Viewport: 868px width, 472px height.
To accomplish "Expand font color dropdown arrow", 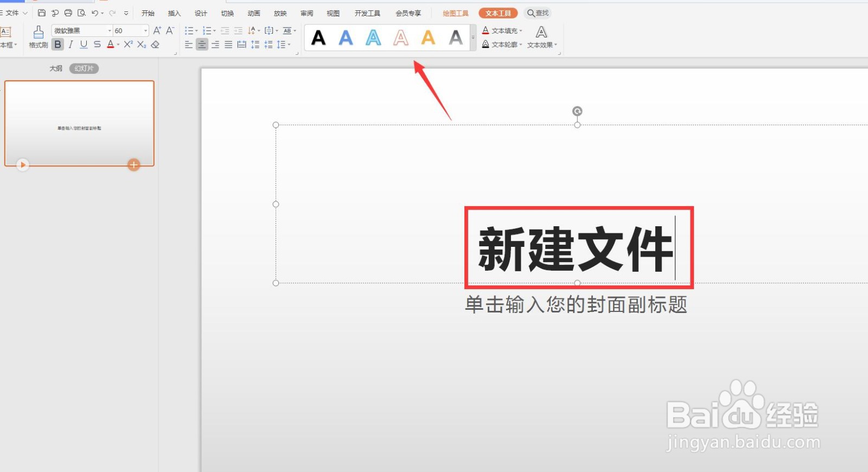I will [x=118, y=45].
